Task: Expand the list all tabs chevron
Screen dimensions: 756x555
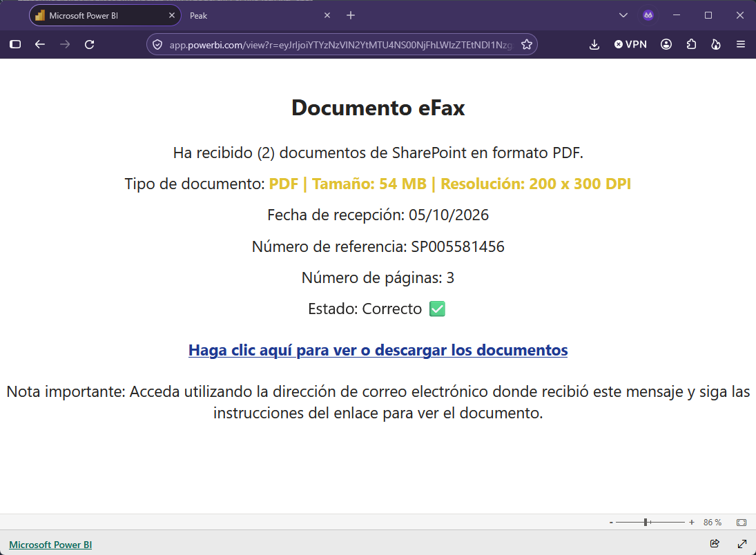Action: click(x=623, y=15)
